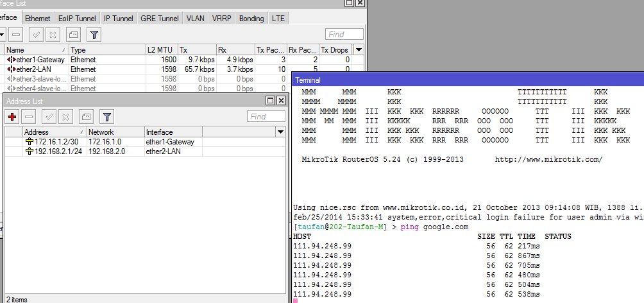Image resolution: width=644 pixels, height=303 pixels.
Task: Click the 9.7 kbps Tx value
Action: point(201,60)
